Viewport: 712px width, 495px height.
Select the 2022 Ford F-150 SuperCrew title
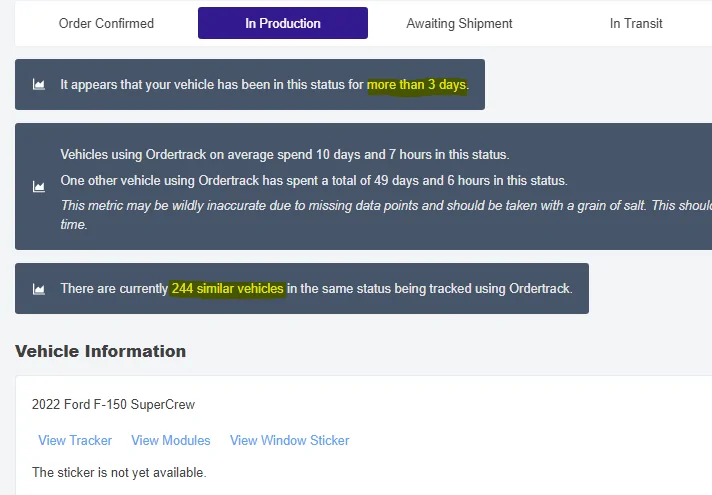click(113, 405)
